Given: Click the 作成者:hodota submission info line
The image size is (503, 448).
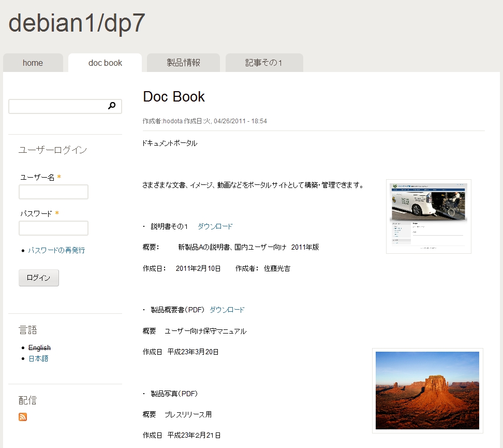Looking at the screenshot, I should point(204,121).
